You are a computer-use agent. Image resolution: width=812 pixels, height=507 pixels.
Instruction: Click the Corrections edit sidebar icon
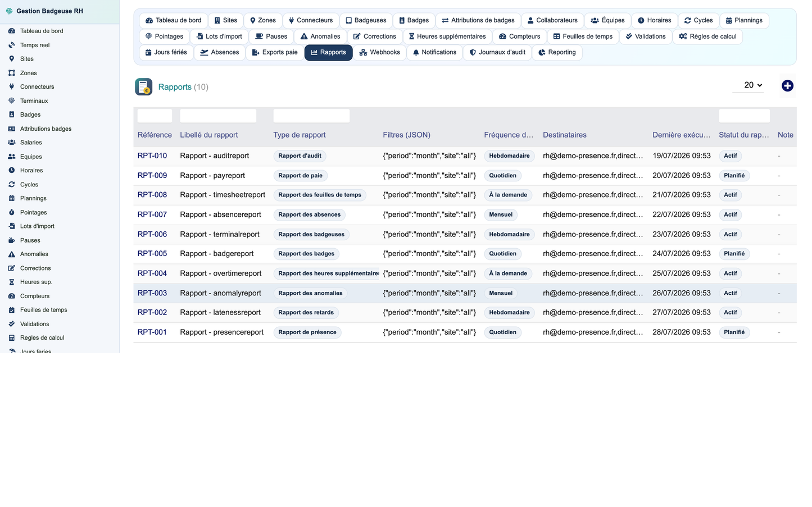point(11,268)
